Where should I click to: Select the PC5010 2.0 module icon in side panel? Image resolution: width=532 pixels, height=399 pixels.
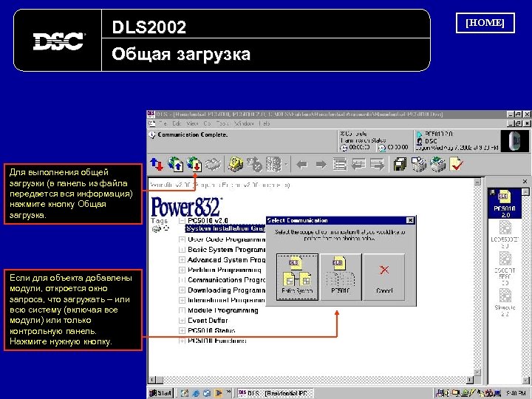click(x=504, y=204)
